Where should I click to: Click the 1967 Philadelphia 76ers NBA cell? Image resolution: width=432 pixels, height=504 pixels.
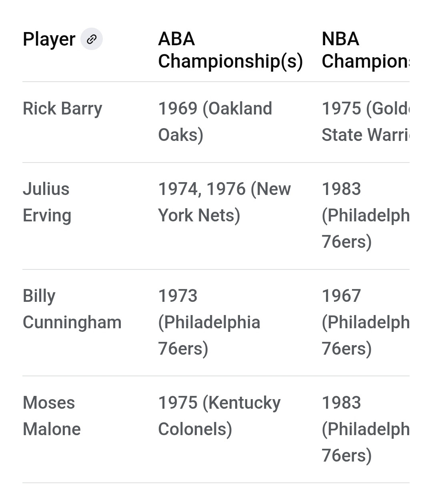point(366,322)
